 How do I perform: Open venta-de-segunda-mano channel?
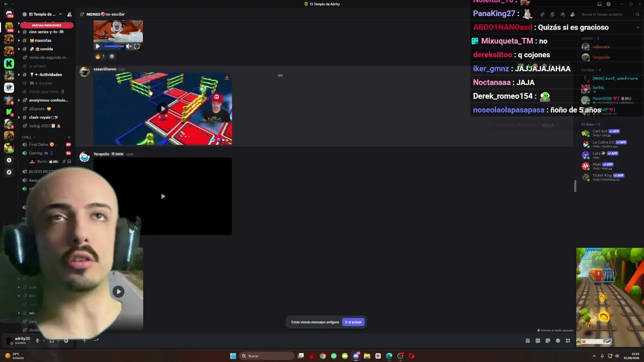pyautogui.click(x=45, y=57)
